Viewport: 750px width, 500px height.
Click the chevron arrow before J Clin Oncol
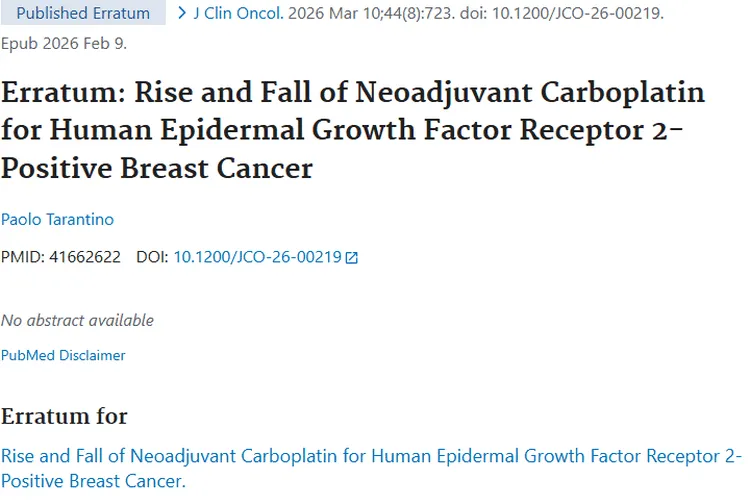coord(181,13)
